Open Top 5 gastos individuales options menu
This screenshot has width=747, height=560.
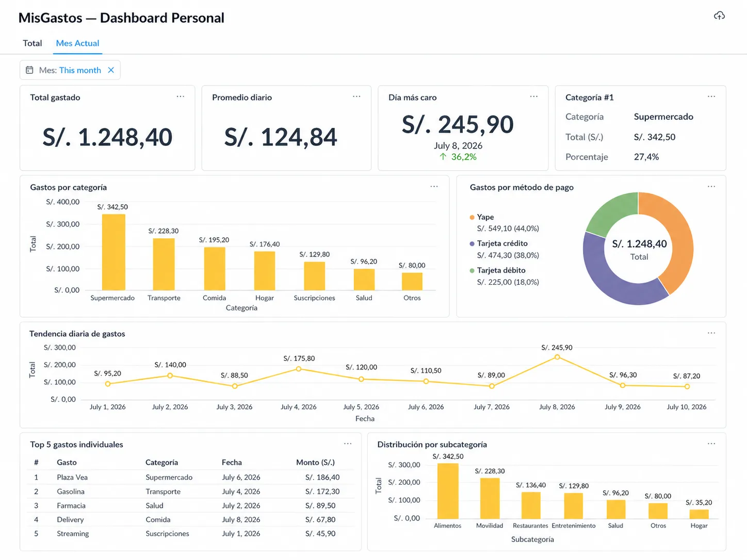(x=348, y=443)
